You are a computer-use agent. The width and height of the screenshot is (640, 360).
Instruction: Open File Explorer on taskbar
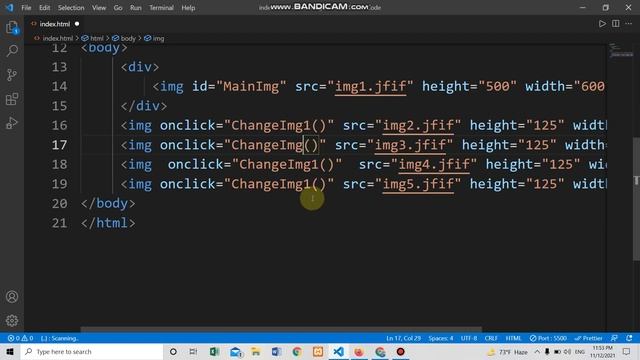[256, 351]
